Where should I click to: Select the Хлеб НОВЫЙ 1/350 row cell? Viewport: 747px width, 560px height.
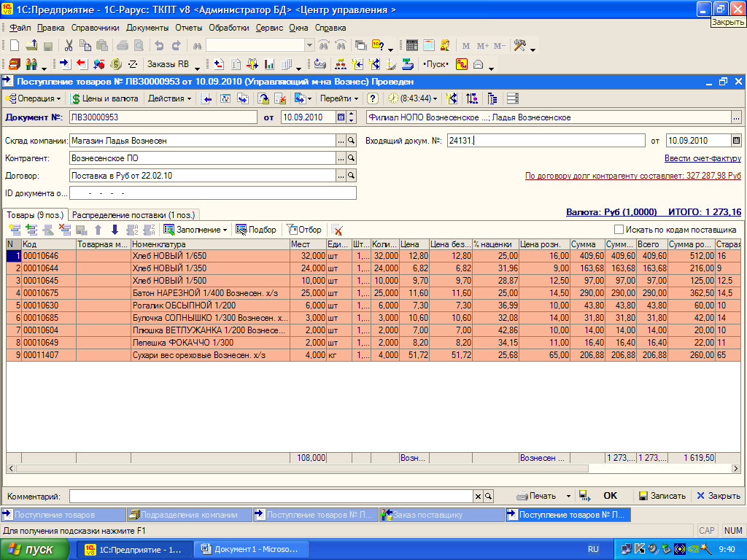point(210,268)
